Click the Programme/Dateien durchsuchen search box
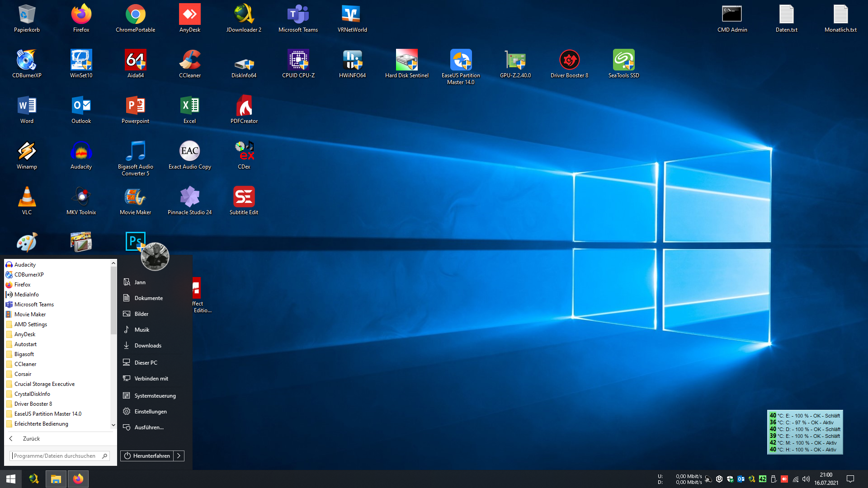Image resolution: width=868 pixels, height=488 pixels. (55, 456)
